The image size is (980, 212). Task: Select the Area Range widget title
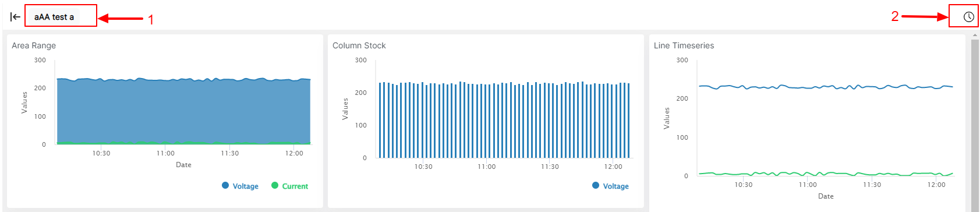tap(34, 45)
